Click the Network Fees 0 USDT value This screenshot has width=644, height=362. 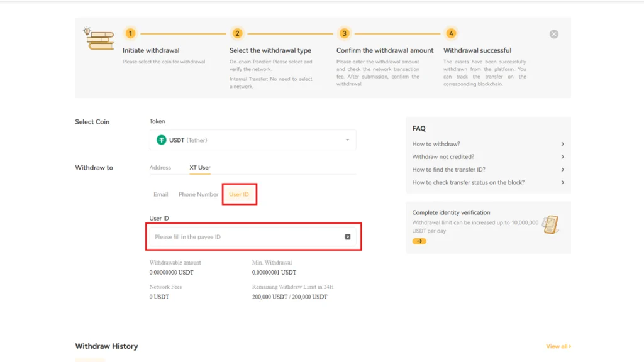159,297
